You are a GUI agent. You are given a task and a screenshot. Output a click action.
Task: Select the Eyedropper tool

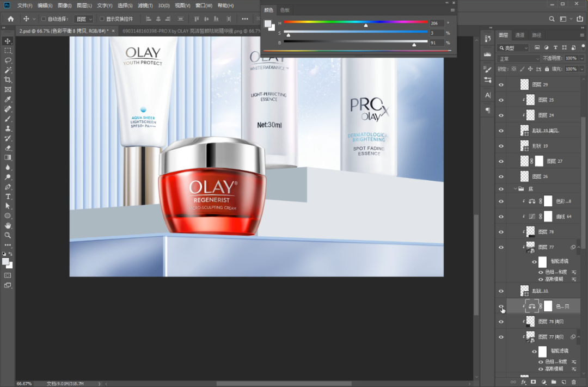coord(8,100)
